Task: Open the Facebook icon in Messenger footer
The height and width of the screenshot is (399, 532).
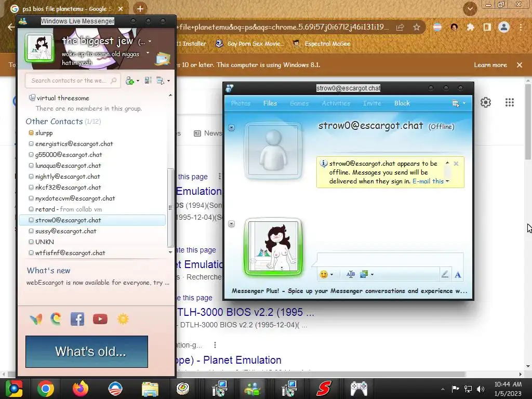Action: click(77, 320)
